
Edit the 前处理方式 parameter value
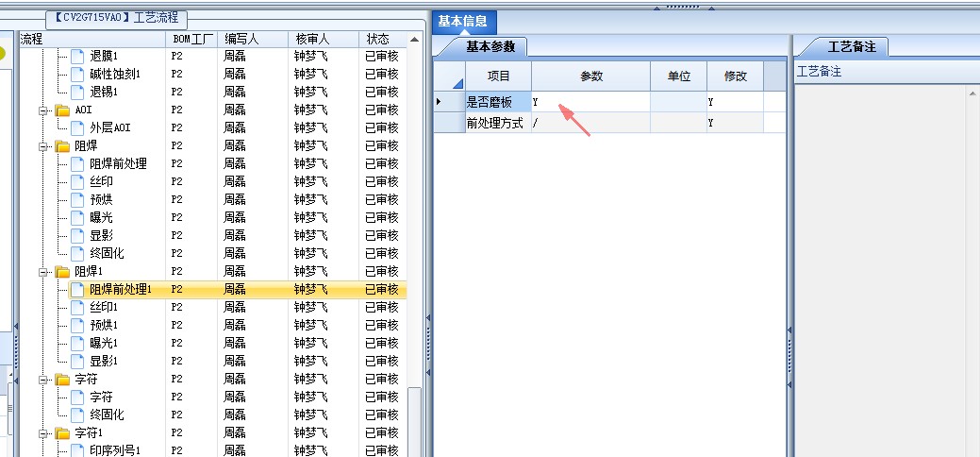(x=591, y=123)
